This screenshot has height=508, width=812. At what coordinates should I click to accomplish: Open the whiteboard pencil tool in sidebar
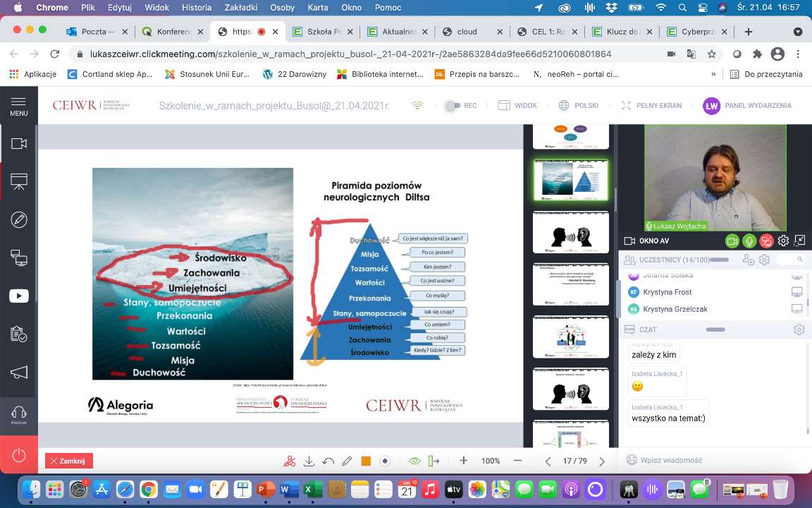click(x=18, y=219)
